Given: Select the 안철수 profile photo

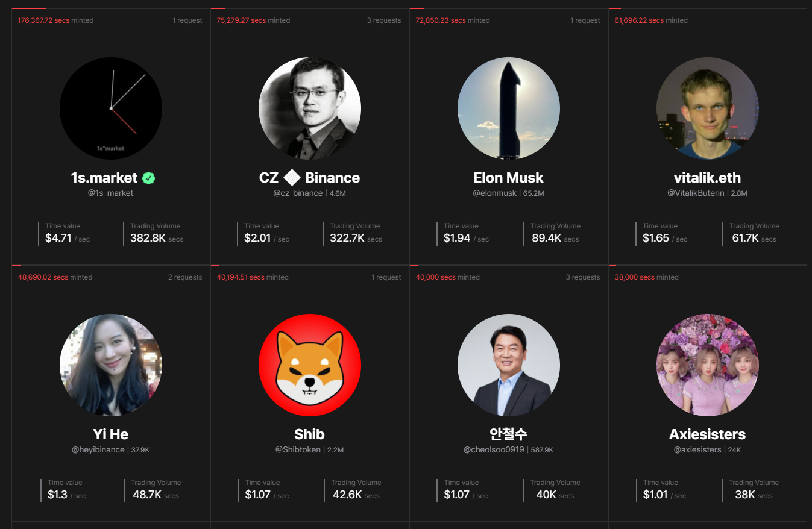Looking at the screenshot, I should coord(509,365).
